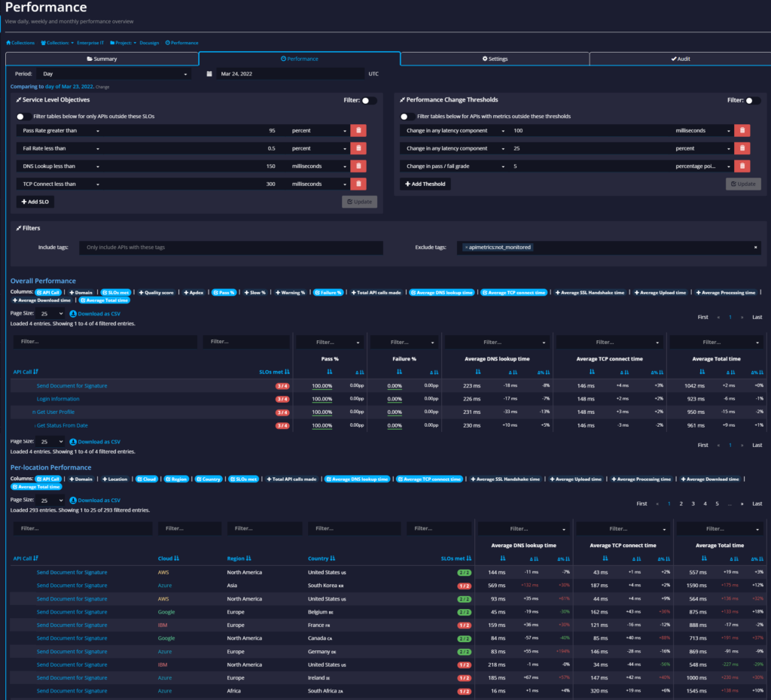Screen dimensions: 771x700
Task: Remove the apimetrics:not_monitored exclude tag
Action: coord(466,248)
